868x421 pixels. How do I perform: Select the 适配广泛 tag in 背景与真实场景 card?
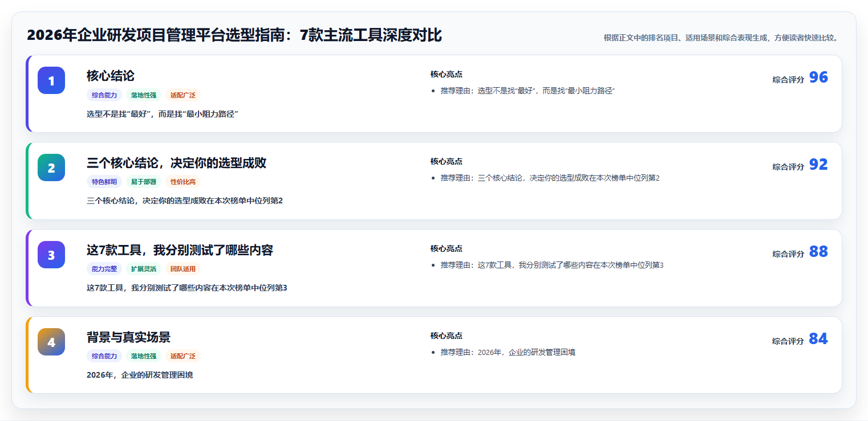183,357
